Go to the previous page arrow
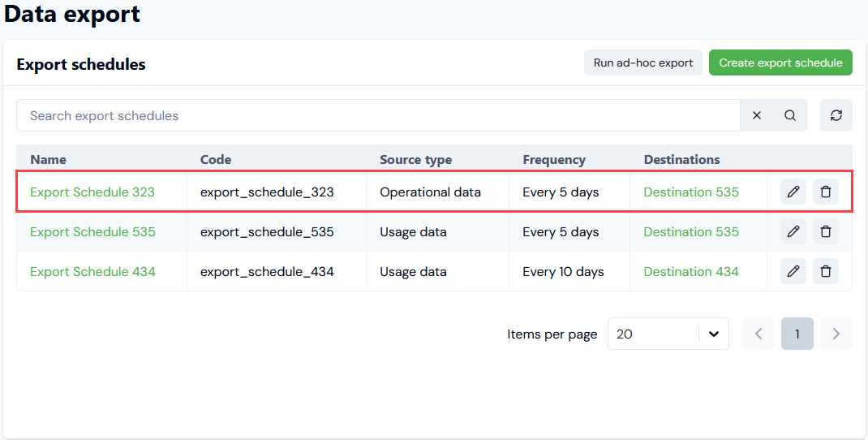This screenshot has height=440, width=868. (758, 334)
